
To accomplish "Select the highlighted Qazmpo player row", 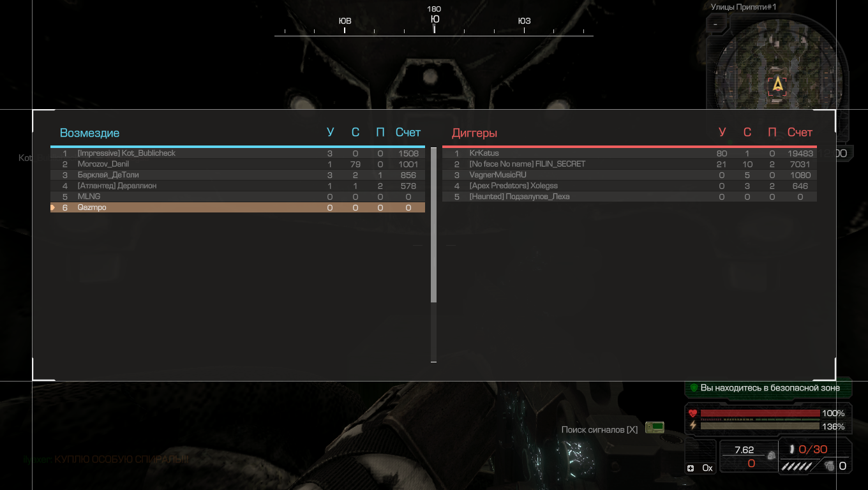I will coord(237,207).
